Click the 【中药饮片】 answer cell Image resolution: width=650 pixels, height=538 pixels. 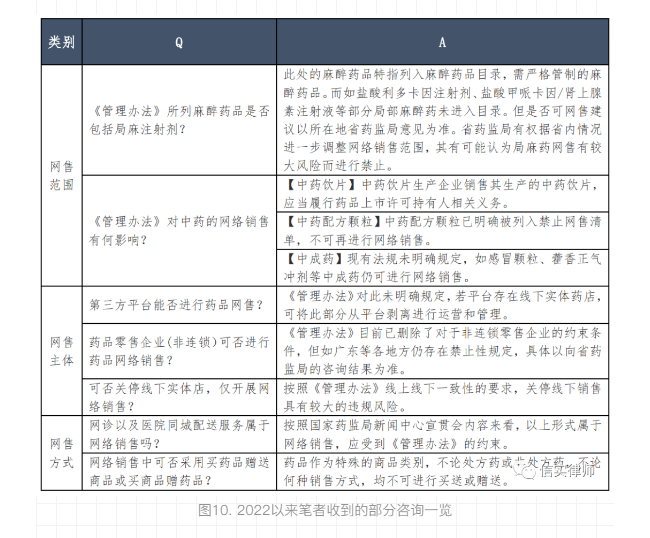pos(442,194)
